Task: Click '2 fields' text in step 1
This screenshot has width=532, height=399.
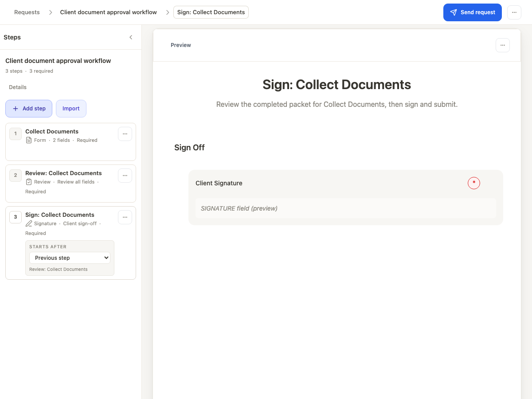Action: [61, 140]
